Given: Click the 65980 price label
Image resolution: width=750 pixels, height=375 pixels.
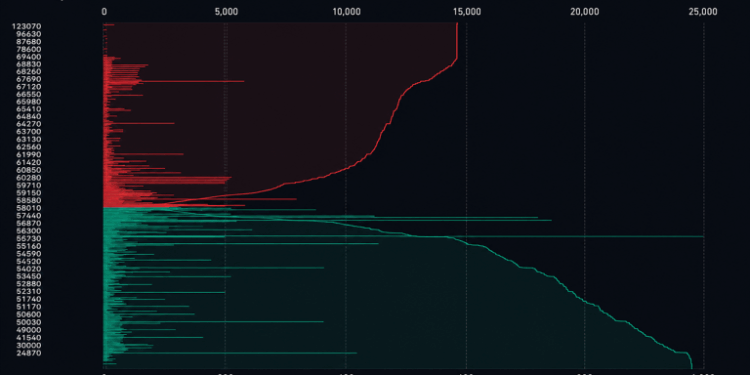Looking at the screenshot, I should (28, 101).
